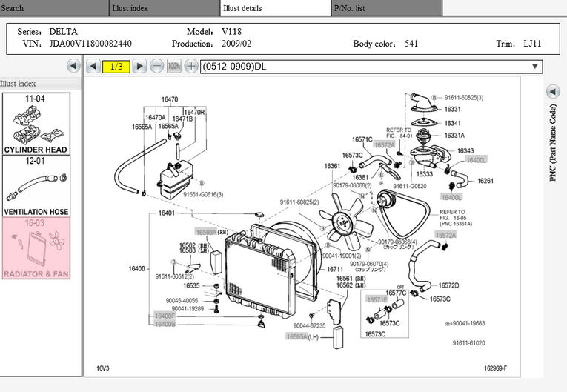The width and height of the screenshot is (567, 392).
Task: Click the 1/3 page indicator
Action: click(116, 67)
